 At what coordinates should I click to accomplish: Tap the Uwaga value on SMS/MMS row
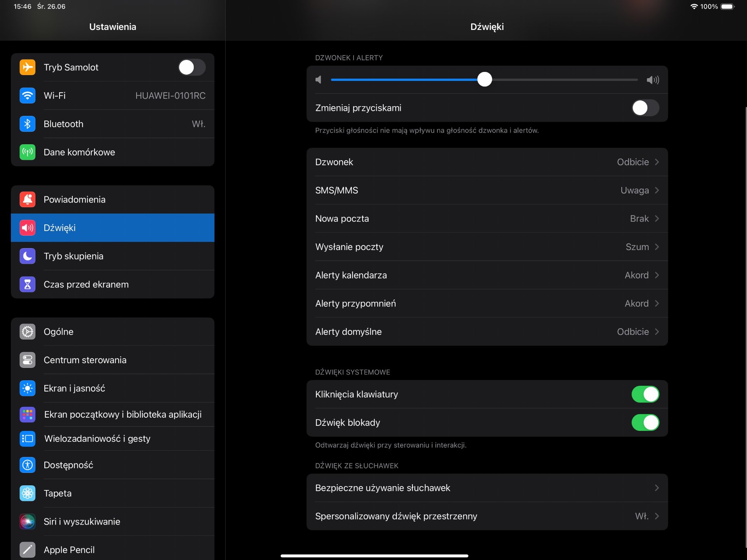click(635, 191)
